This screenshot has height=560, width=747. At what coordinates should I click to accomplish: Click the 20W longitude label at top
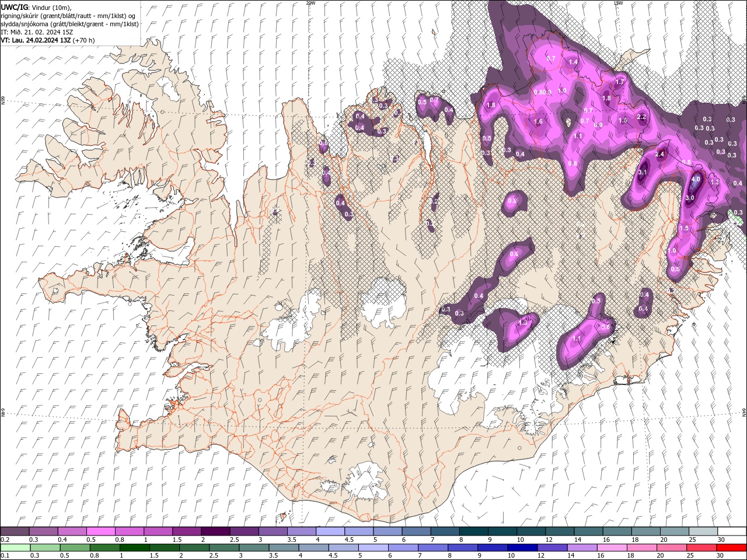coord(310,3)
